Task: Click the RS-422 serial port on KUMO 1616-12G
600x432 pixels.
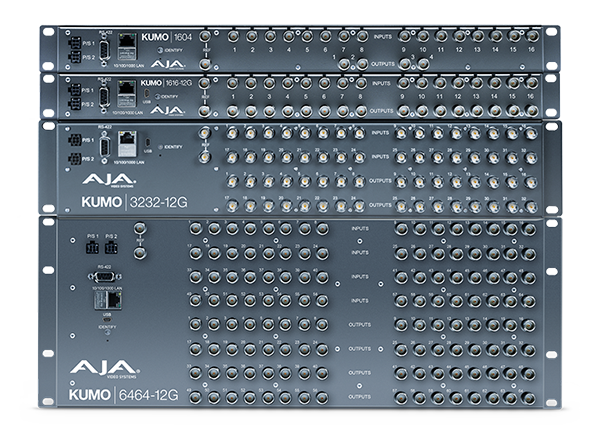Action: tap(104, 97)
